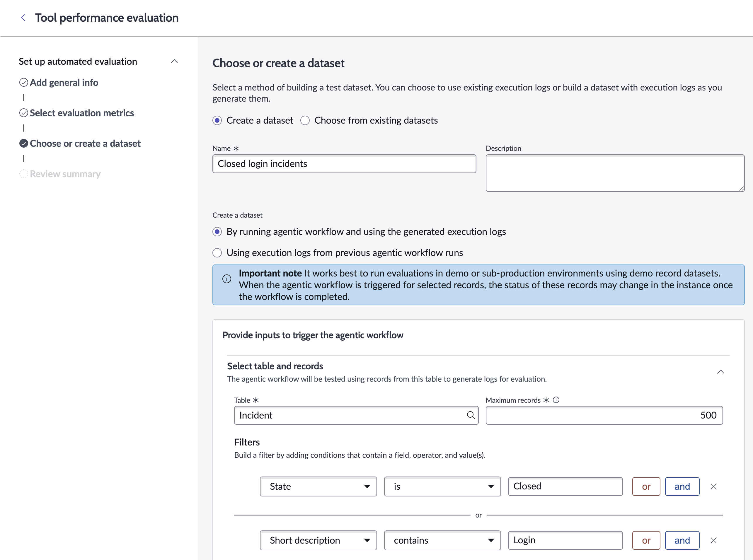Viewport: 753px width, 560px height.
Task: Click the 'or' button in Short description row
Action: click(x=646, y=540)
